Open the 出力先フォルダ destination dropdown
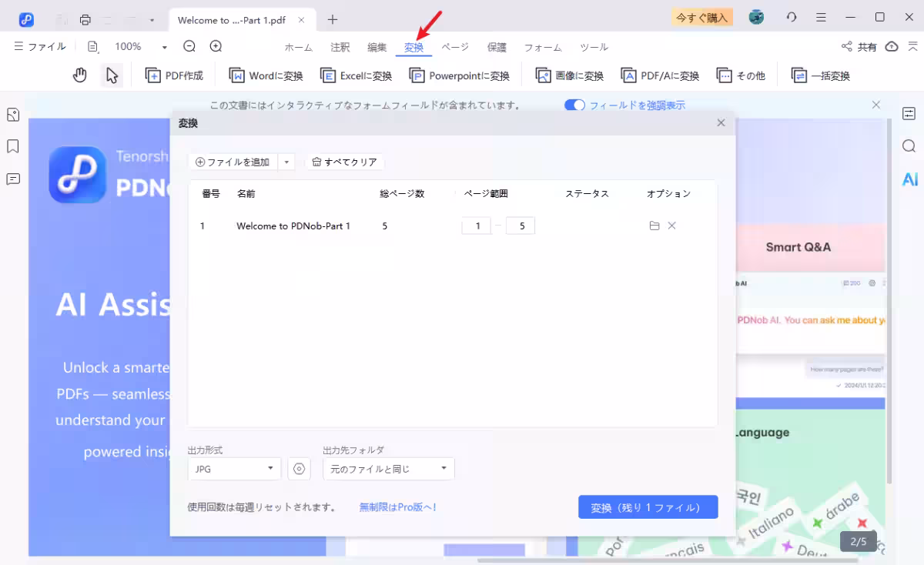The height and width of the screenshot is (565, 924). coord(388,468)
